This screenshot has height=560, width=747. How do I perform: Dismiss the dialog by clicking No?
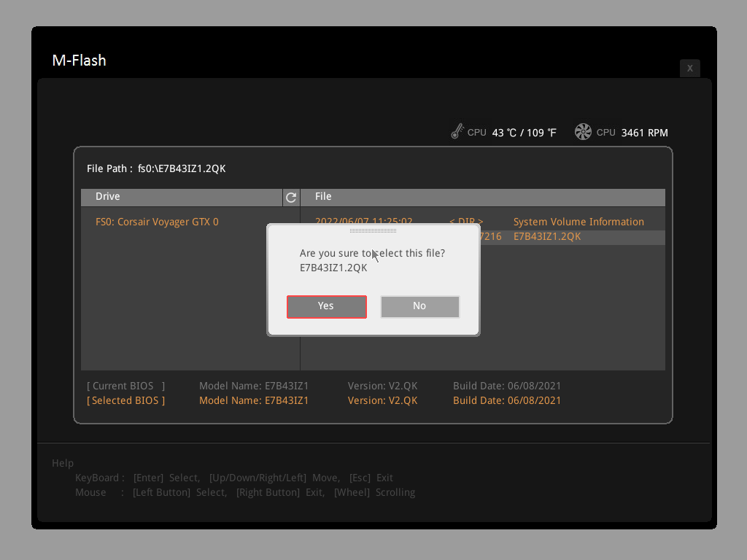tap(419, 306)
